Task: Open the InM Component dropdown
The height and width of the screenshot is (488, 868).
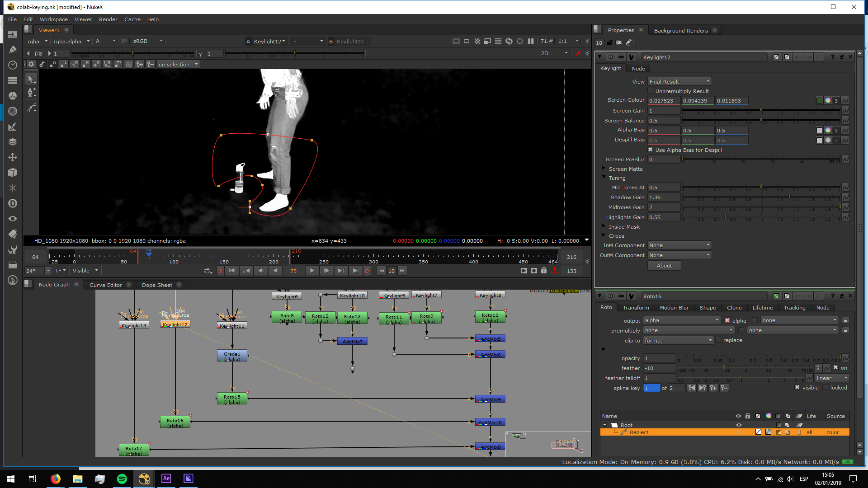Action: 679,245
